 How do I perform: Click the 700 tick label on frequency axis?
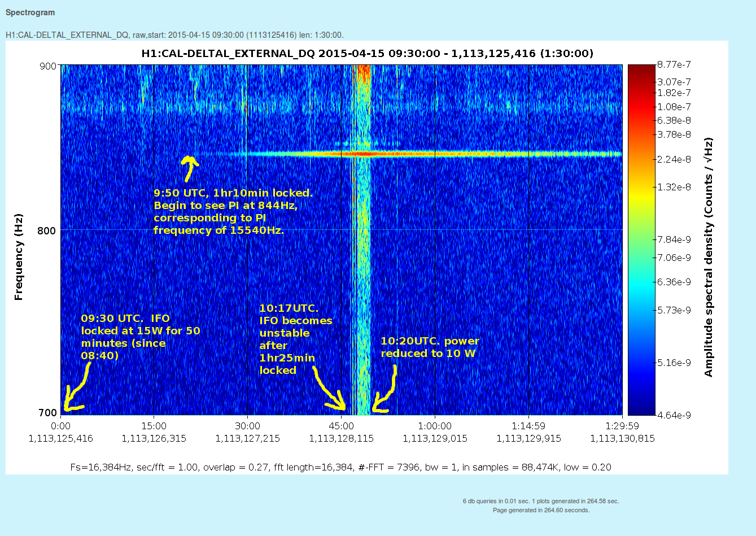pyautogui.click(x=47, y=413)
